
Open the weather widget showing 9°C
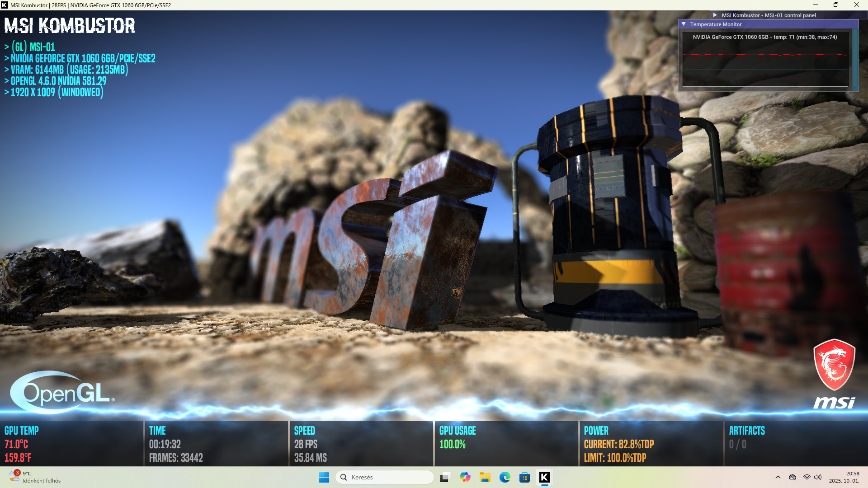pos(34,477)
